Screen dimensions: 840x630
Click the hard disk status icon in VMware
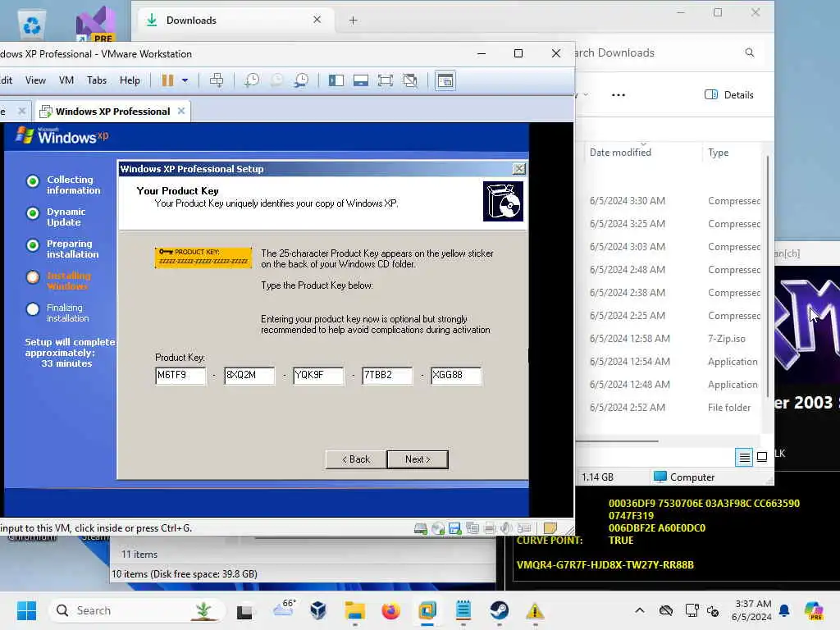pyautogui.click(x=421, y=529)
